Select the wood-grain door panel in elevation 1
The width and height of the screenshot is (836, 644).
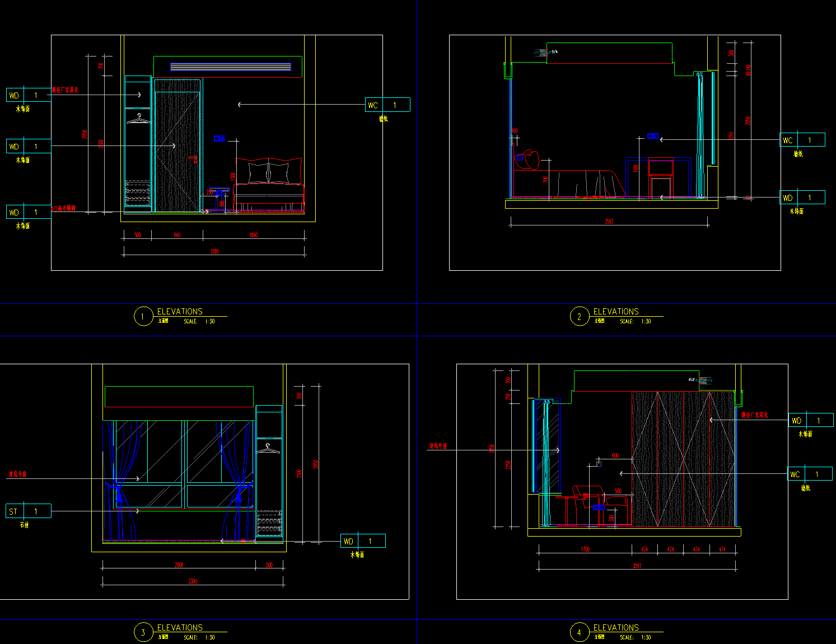[178, 151]
